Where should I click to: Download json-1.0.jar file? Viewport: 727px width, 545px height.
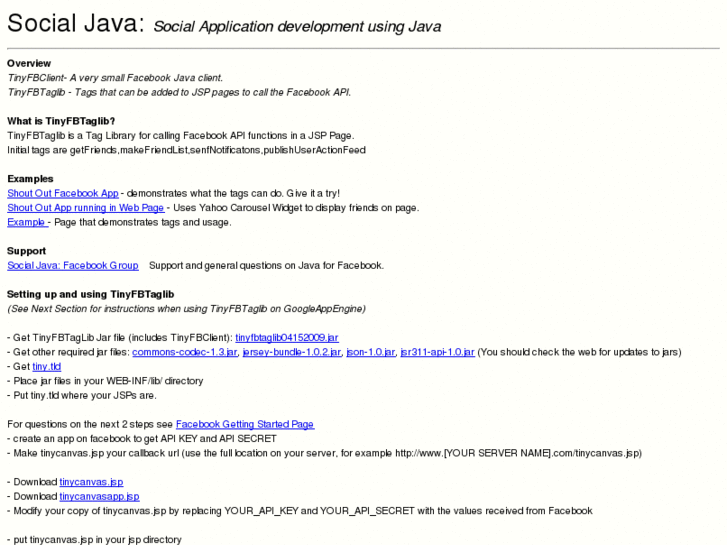[x=370, y=352]
